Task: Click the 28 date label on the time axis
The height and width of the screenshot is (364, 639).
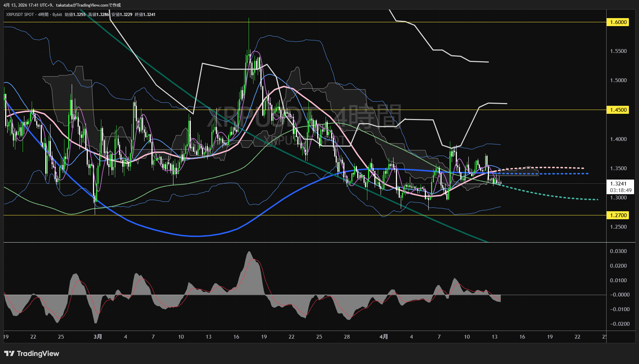Action: [347, 337]
